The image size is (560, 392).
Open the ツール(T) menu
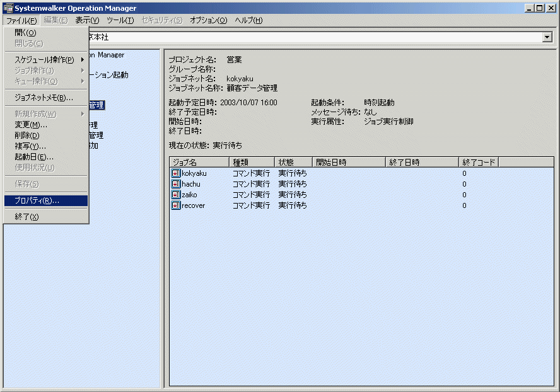click(x=120, y=20)
